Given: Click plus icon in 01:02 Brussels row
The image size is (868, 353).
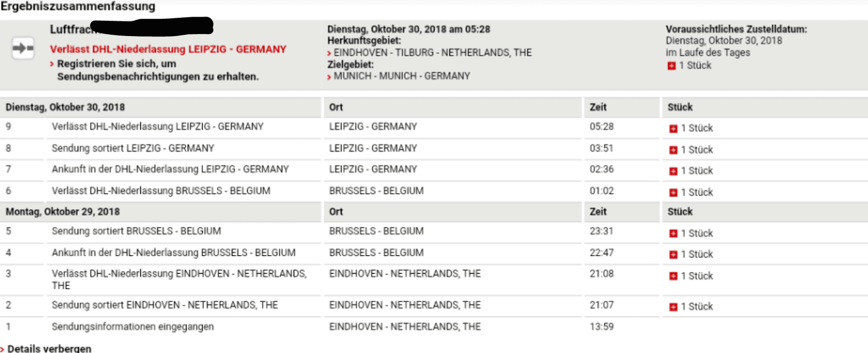Looking at the screenshot, I should (673, 193).
